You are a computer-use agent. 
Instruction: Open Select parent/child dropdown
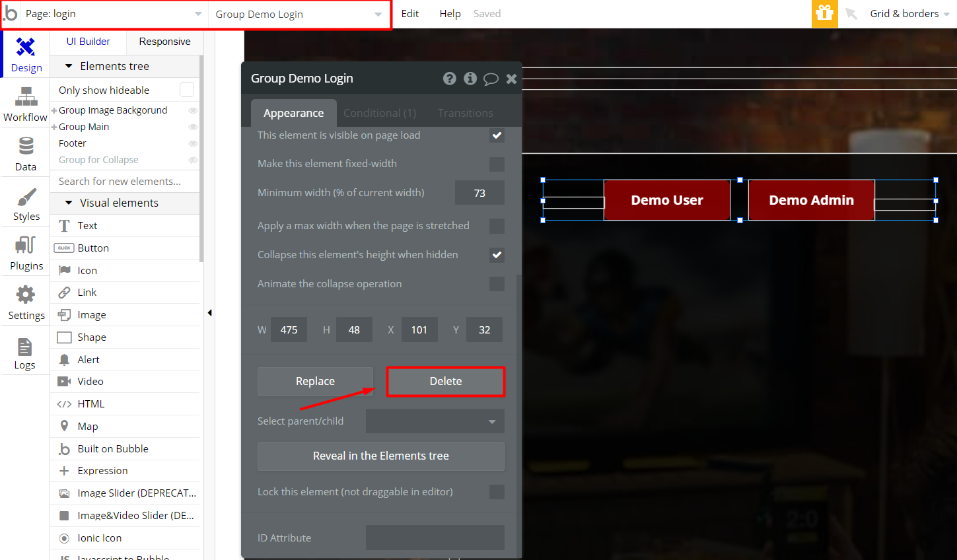435,421
